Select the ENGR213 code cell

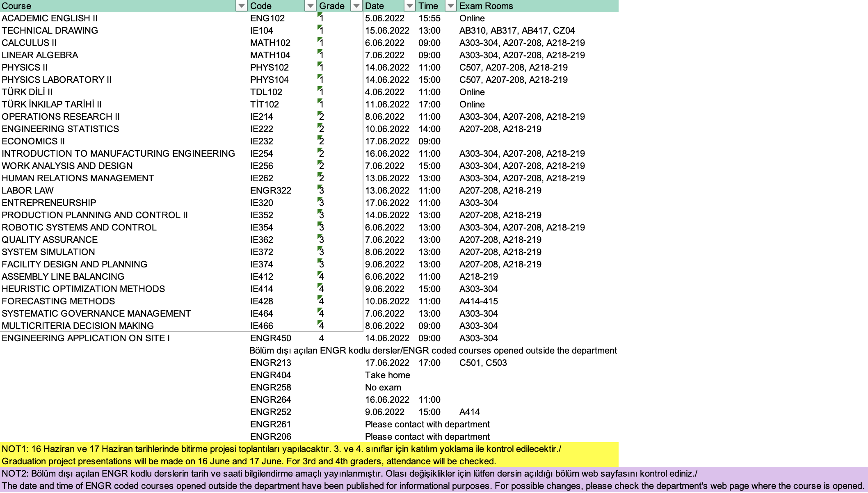(x=270, y=363)
